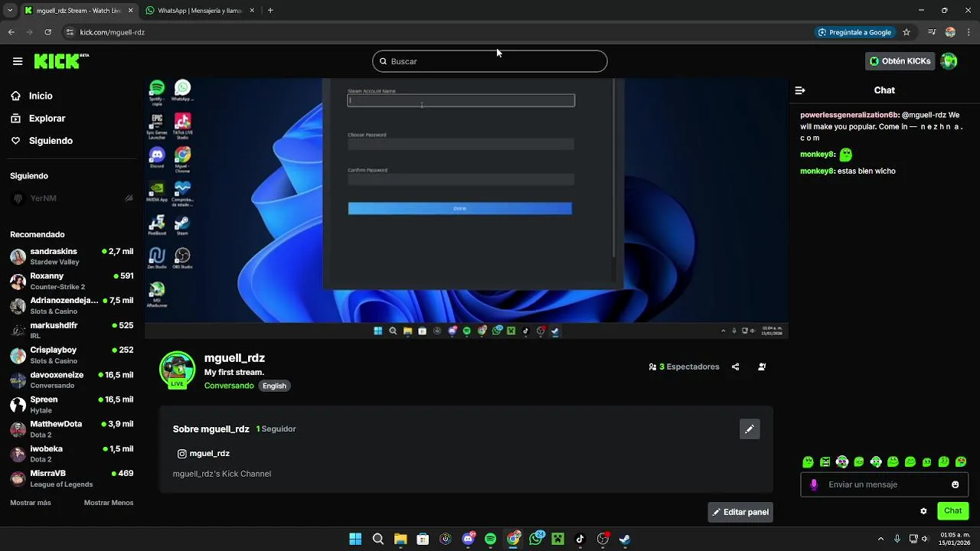Go back in browser history
980x551 pixels.
pos(11,32)
